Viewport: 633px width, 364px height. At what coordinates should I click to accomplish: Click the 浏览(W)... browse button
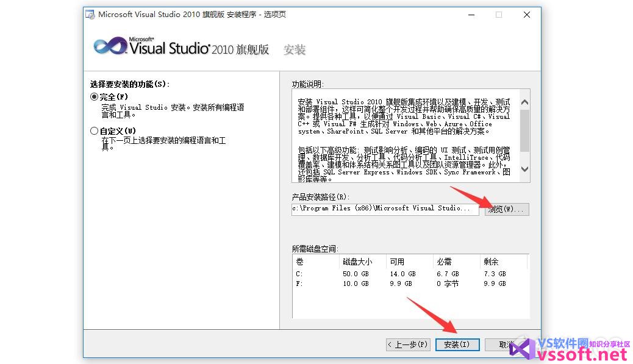tap(507, 209)
